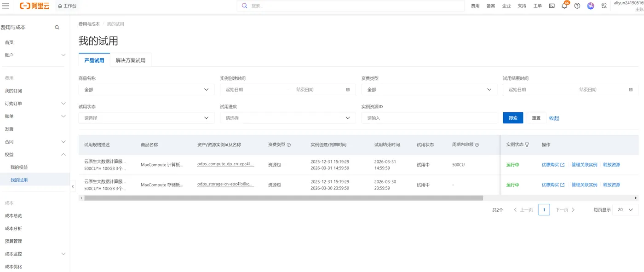
Task: Click the 资费类型 column help icon
Action: 289,145
